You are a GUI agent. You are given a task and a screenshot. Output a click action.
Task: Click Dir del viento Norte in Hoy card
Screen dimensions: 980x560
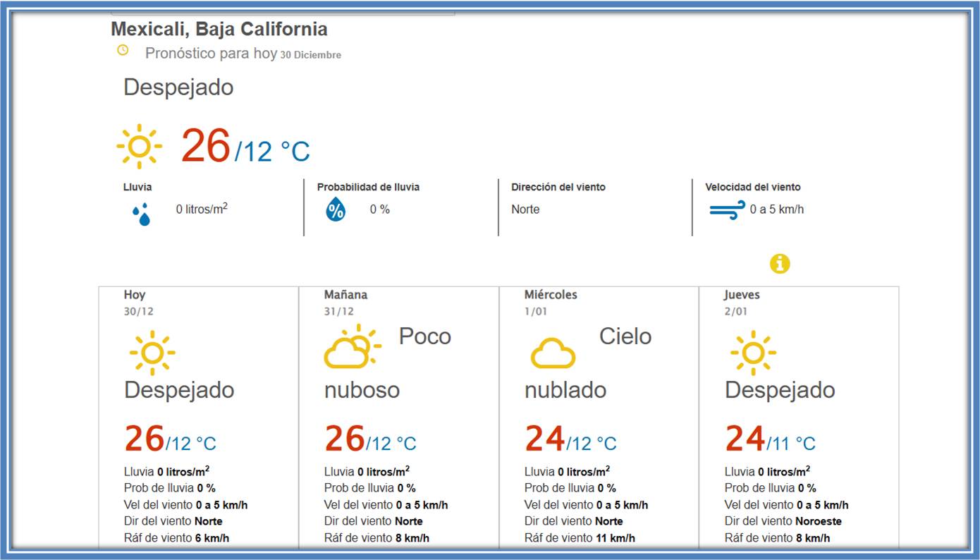pyautogui.click(x=173, y=522)
